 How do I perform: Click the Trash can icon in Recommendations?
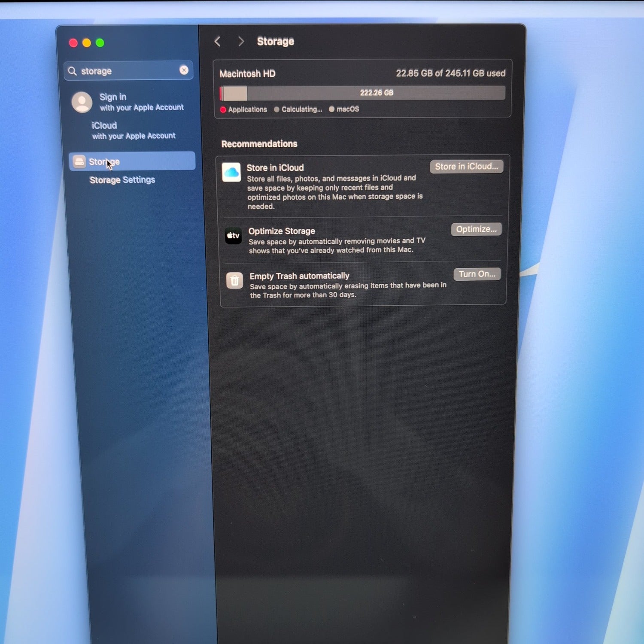[x=234, y=281]
